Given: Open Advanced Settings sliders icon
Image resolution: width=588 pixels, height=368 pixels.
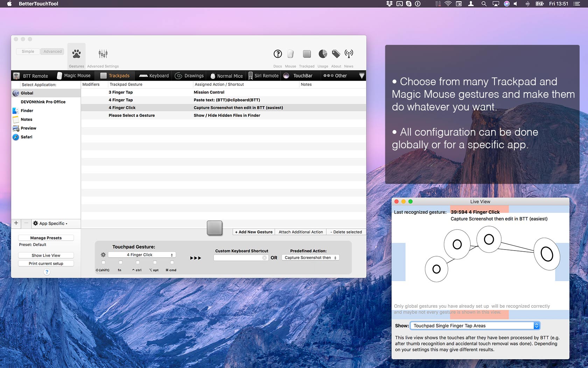Looking at the screenshot, I should (x=103, y=53).
